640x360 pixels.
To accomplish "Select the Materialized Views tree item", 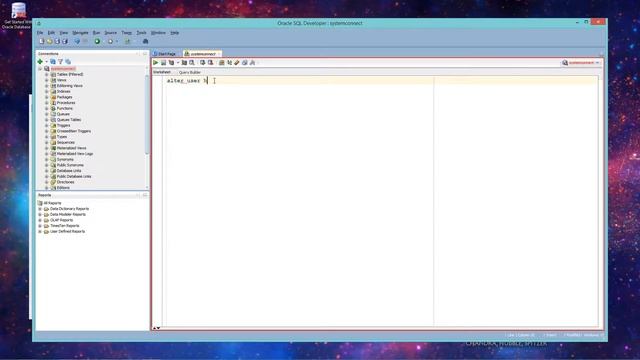I will (x=71, y=148).
